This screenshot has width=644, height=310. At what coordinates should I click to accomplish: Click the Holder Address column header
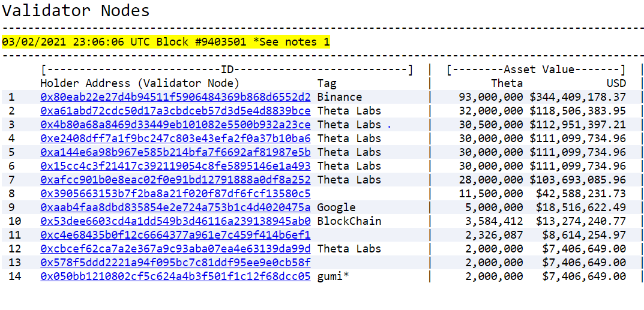click(140, 84)
